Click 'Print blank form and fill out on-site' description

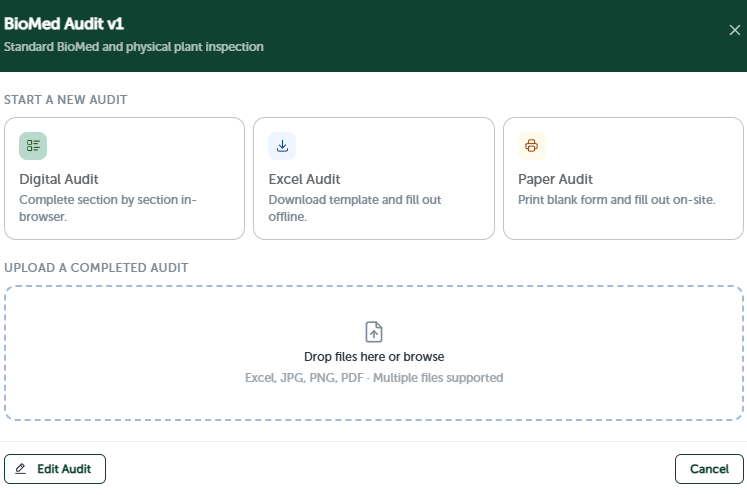pyautogui.click(x=616, y=200)
